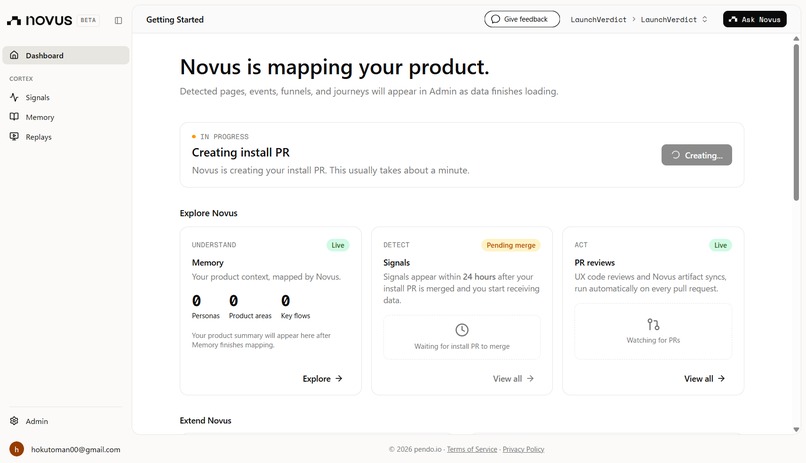Click the clock icon in Signals card
The image size is (806, 463).
click(462, 330)
